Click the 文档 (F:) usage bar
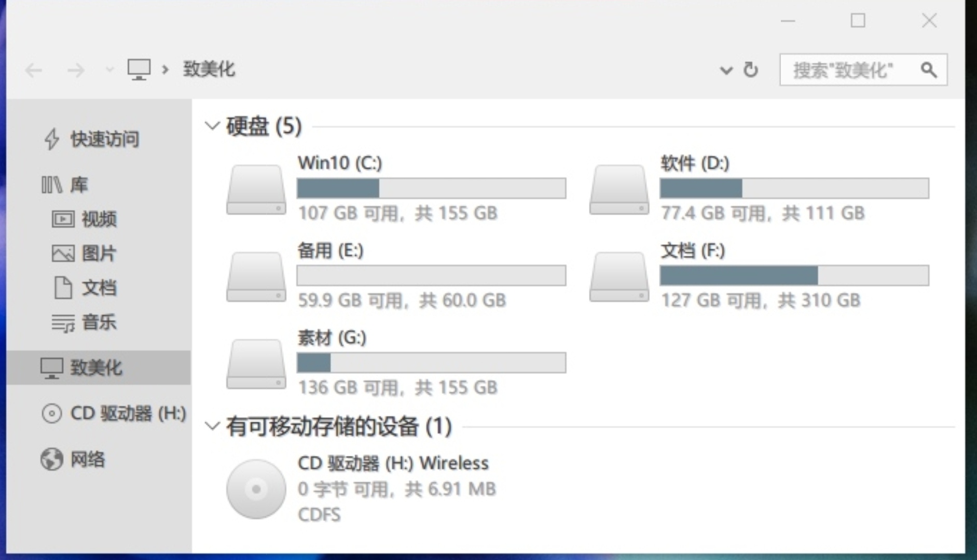This screenshot has width=977, height=560. 794,275
